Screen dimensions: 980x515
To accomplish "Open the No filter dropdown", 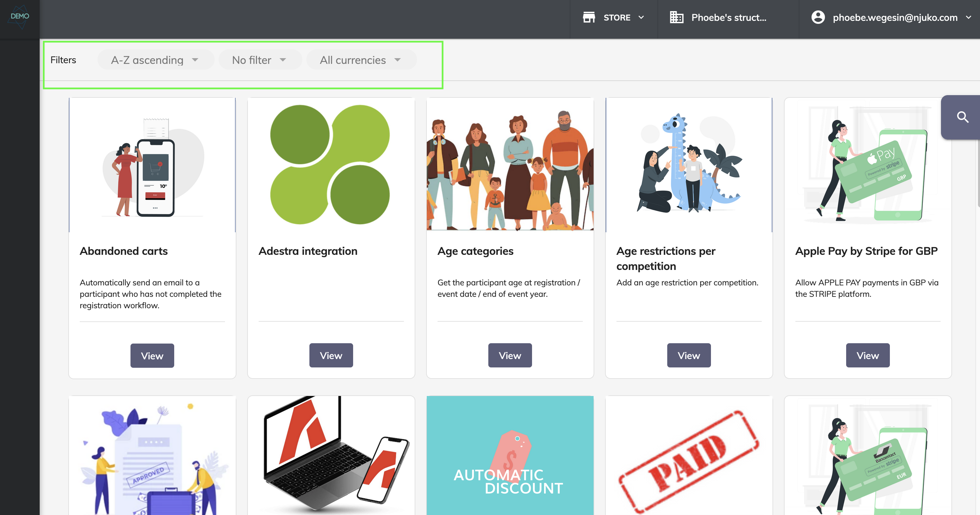I will pos(260,60).
